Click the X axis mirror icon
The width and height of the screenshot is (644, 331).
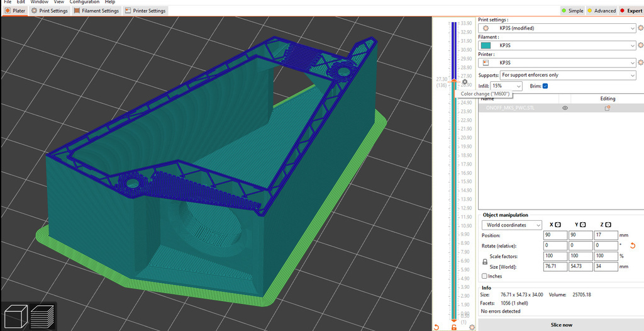pos(558,225)
